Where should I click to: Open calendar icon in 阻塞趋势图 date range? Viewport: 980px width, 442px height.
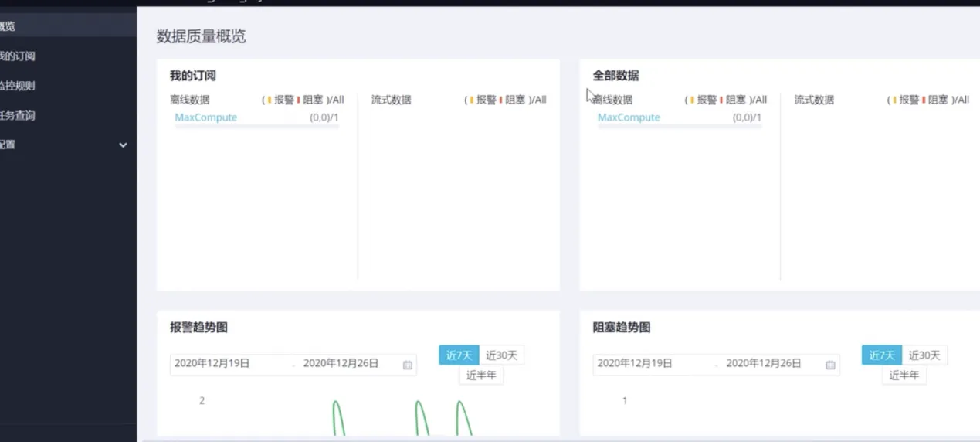coord(830,365)
